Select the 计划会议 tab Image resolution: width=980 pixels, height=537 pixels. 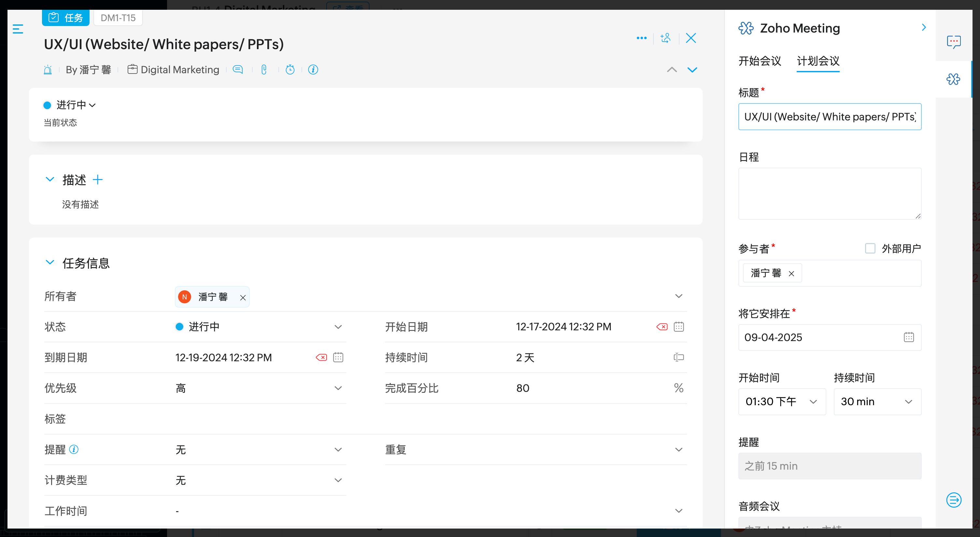point(818,61)
